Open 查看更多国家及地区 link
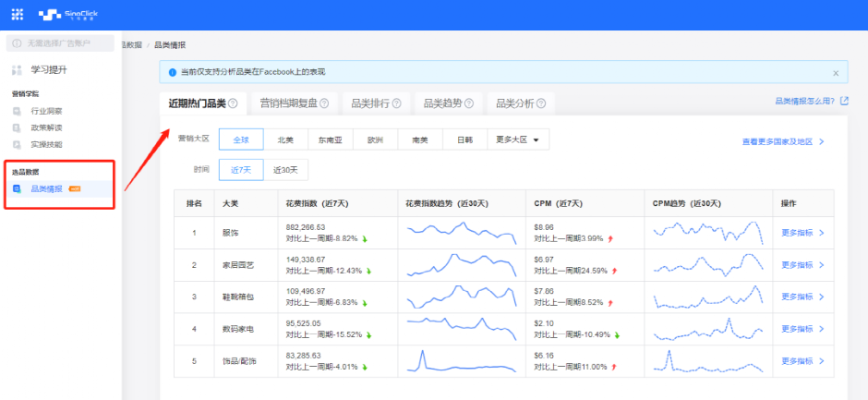 coord(783,142)
